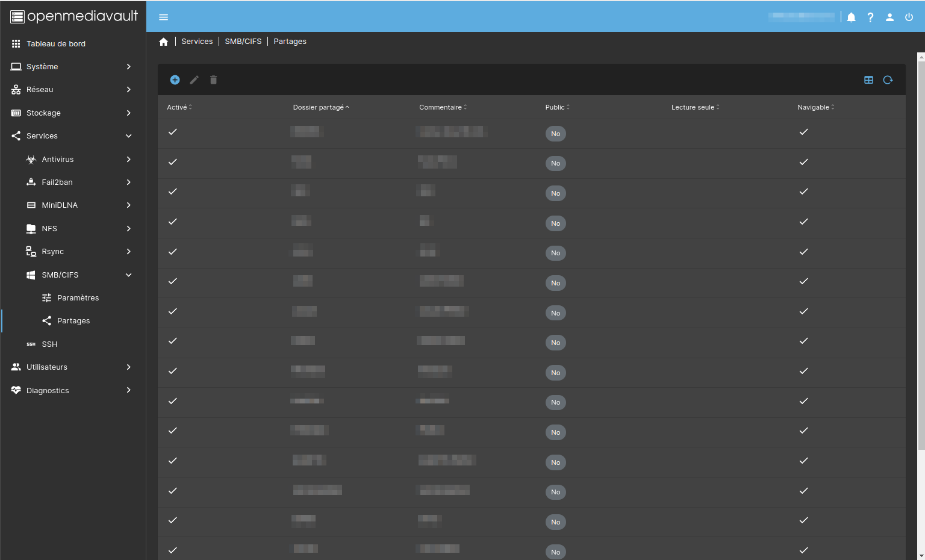
Task: Expand the Stockage section
Action: click(x=72, y=113)
